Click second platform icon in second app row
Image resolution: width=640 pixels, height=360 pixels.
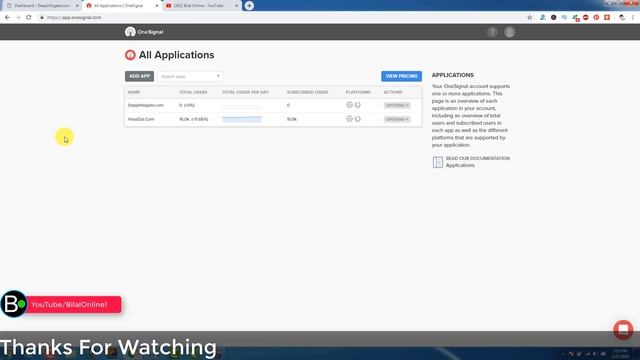pyautogui.click(x=358, y=119)
